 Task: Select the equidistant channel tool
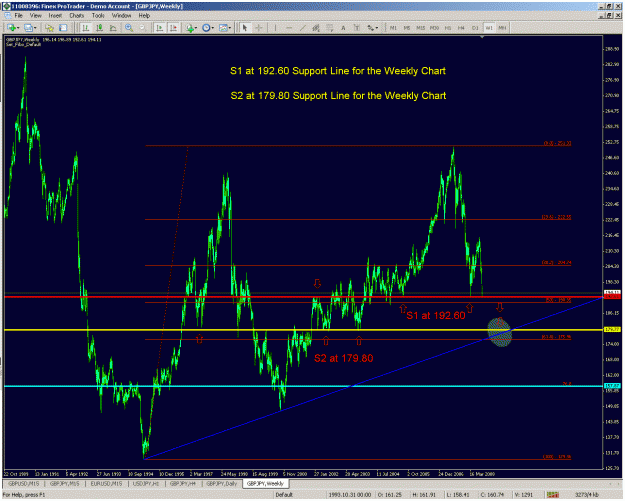click(316, 28)
